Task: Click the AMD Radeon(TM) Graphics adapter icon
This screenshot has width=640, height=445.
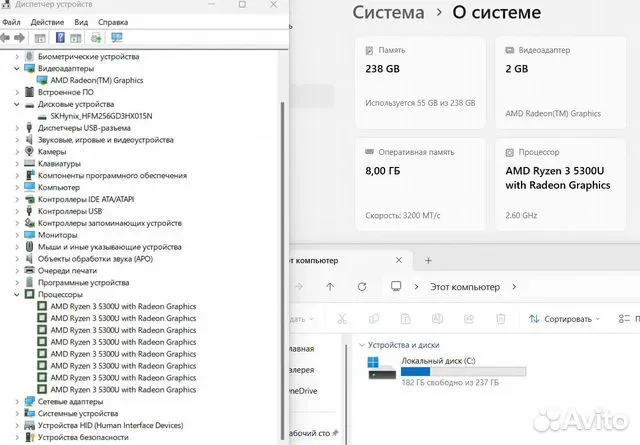Action: (x=42, y=80)
